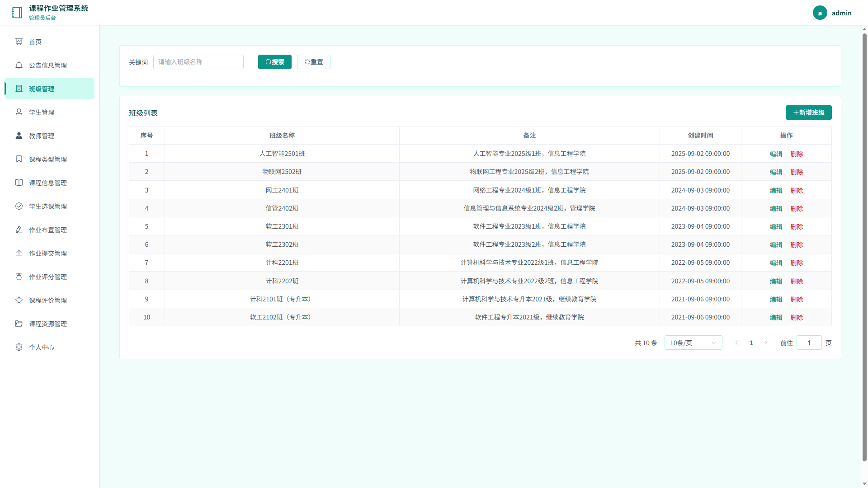Click the 课程评价管理 star icon
868x488 pixels.
click(x=19, y=300)
